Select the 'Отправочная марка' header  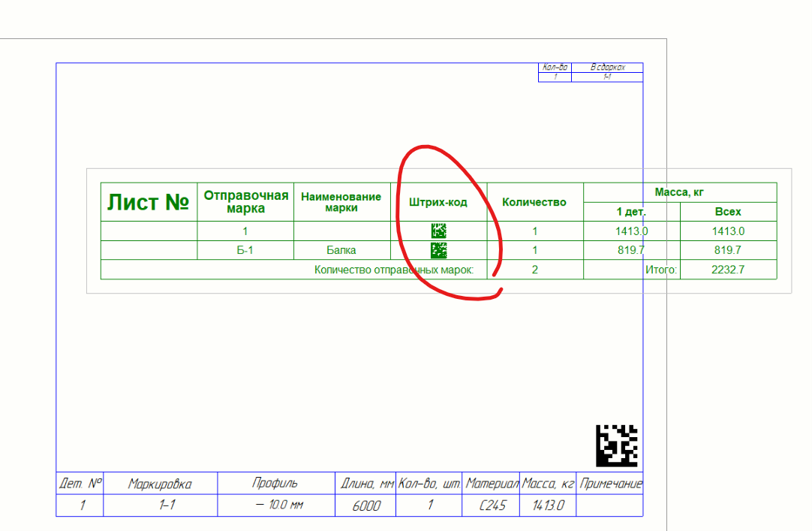pos(245,201)
